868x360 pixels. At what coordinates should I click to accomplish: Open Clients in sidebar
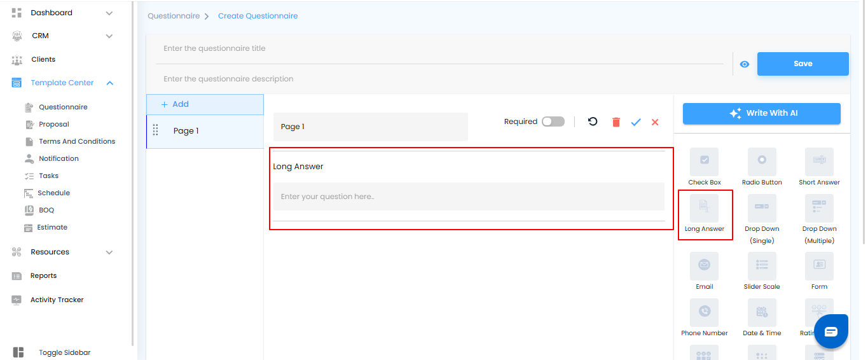[43, 60]
